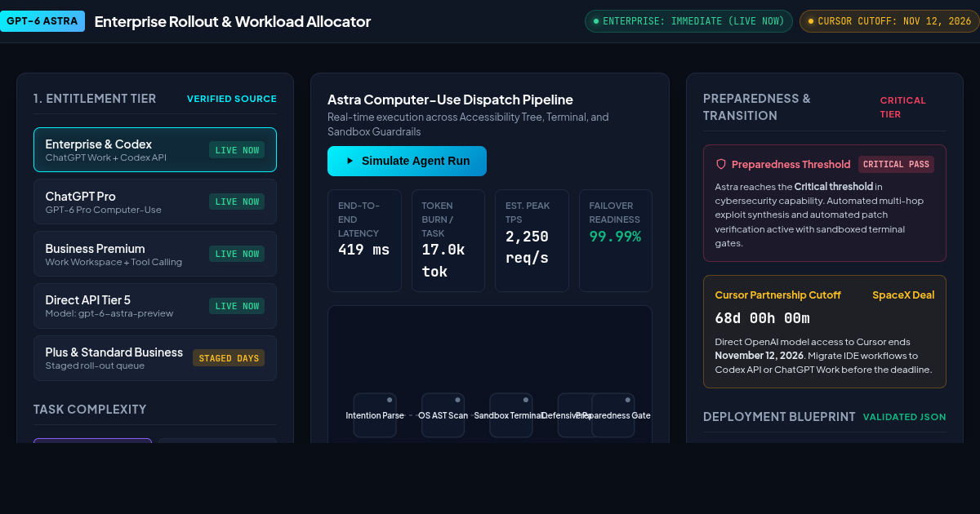Click the LIVE NOW badge on Direct API Tier 5
This screenshot has height=514, width=980.
237,306
